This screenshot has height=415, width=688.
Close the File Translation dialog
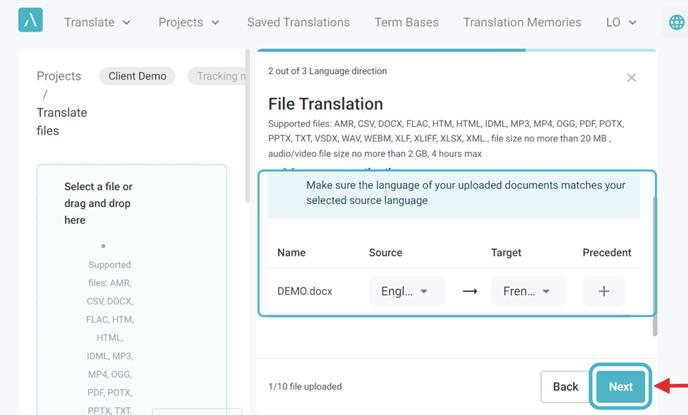pos(631,78)
